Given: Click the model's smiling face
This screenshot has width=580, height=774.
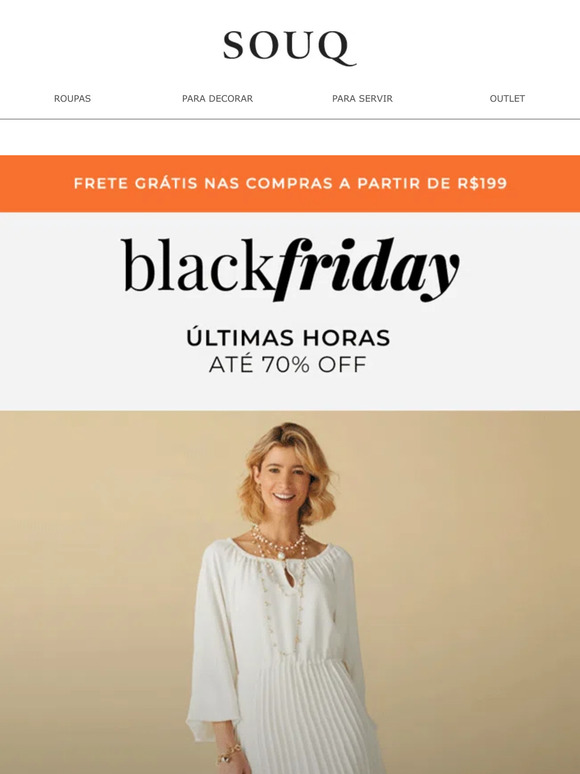Looking at the screenshot, I should tap(283, 480).
